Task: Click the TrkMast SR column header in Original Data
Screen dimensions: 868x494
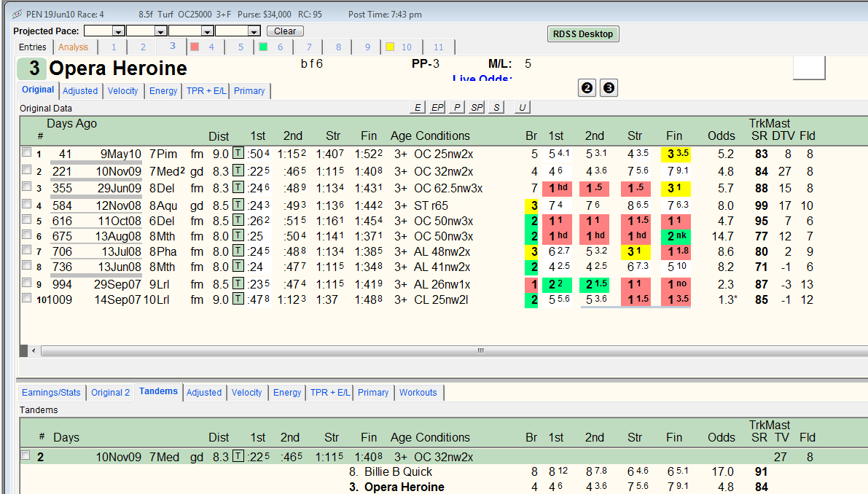Action: coord(759,136)
